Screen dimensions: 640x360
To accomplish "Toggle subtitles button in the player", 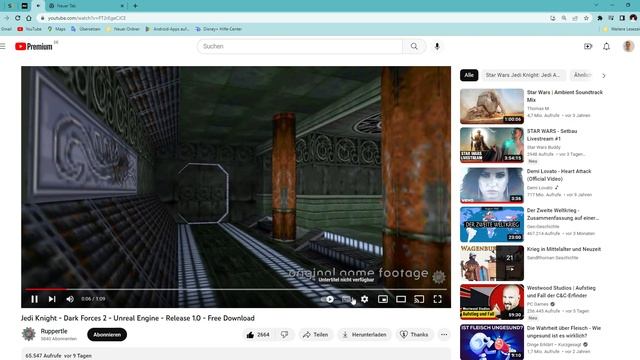I will point(347,299).
